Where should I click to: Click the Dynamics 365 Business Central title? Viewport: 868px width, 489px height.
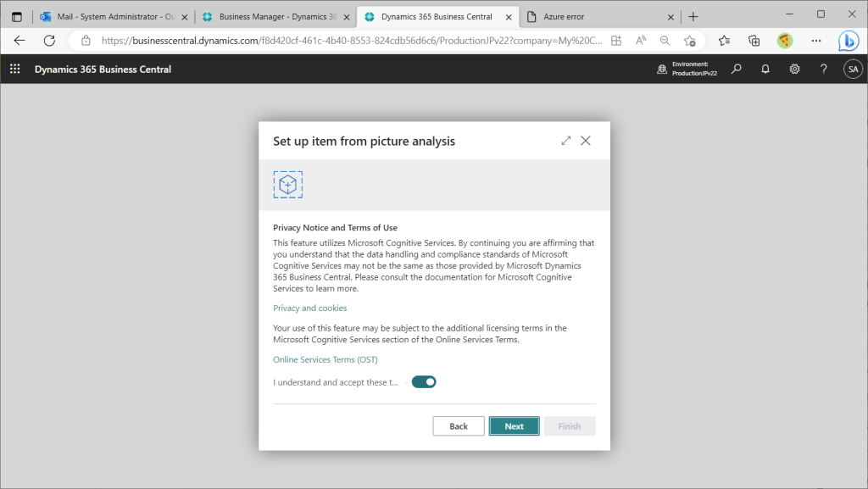pos(103,69)
